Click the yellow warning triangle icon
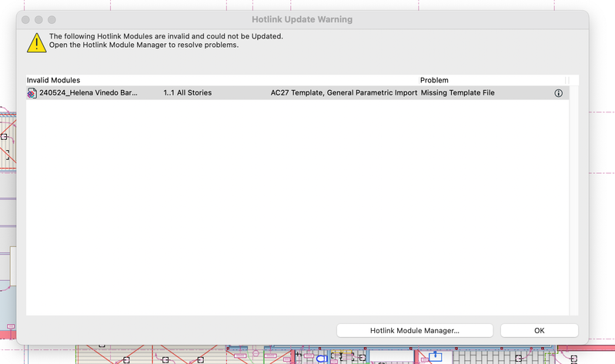615x364 pixels. (36, 42)
